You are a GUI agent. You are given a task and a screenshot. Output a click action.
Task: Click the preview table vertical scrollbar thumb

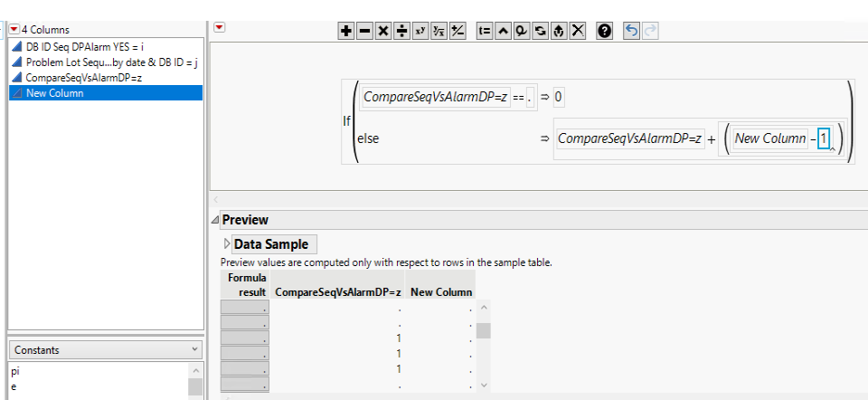(x=484, y=330)
